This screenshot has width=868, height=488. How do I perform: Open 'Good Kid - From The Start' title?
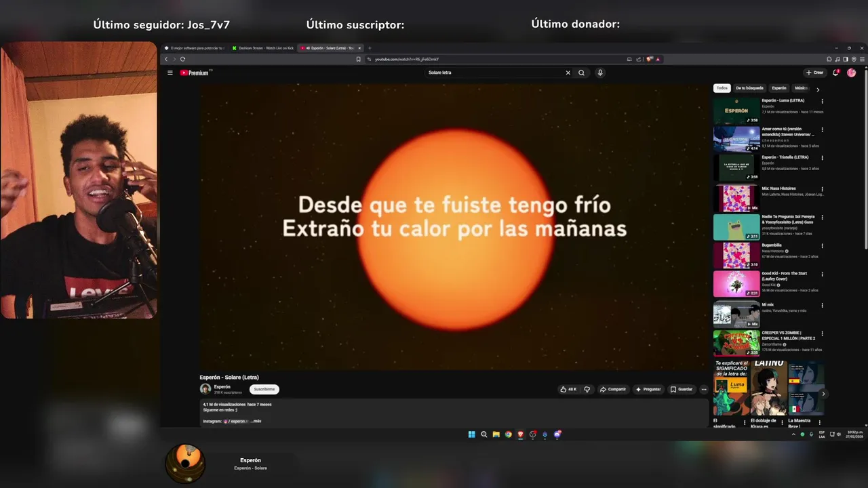[785, 276]
